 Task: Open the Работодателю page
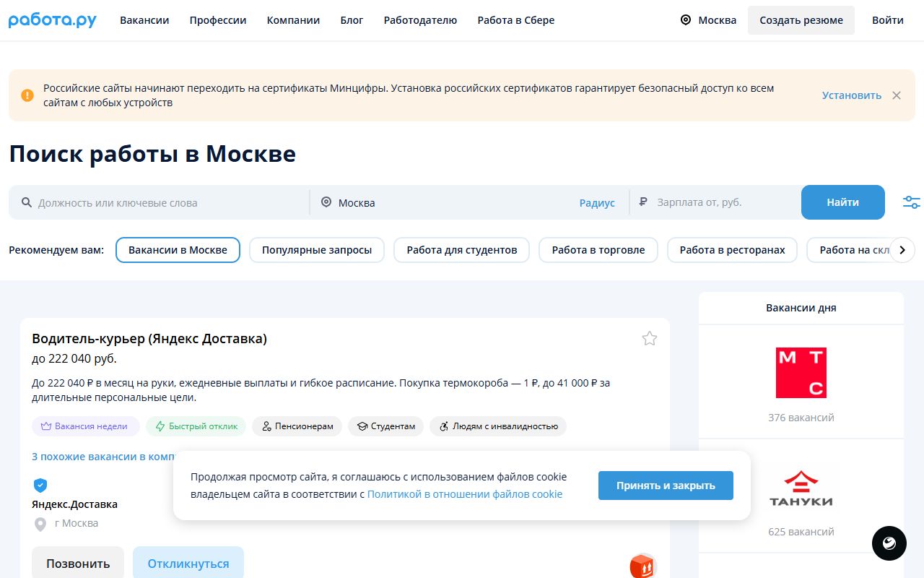point(421,20)
